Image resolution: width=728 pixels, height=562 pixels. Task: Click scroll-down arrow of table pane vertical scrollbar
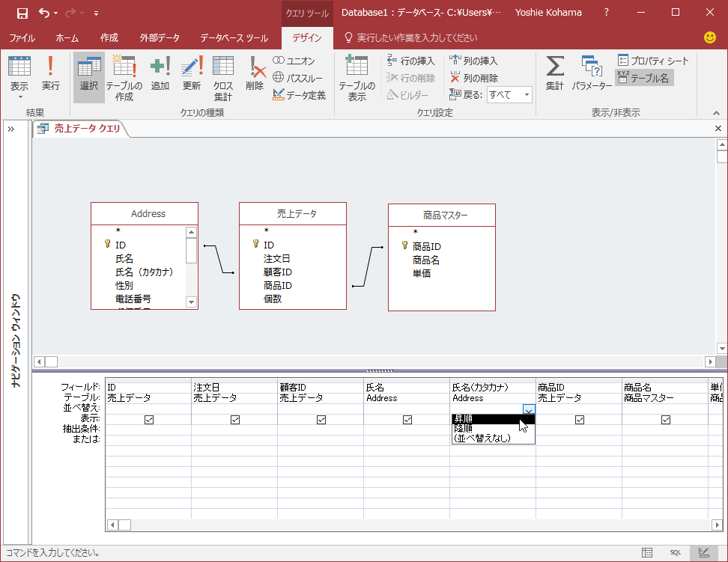click(x=722, y=349)
